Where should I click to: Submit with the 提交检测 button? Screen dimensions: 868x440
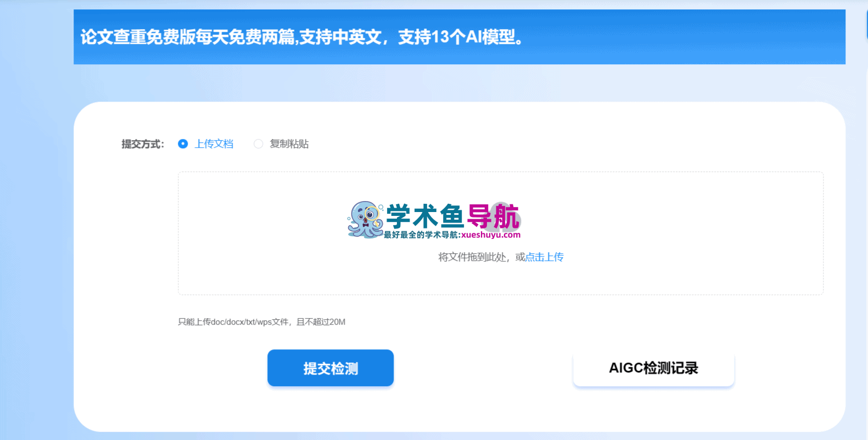pyautogui.click(x=331, y=368)
